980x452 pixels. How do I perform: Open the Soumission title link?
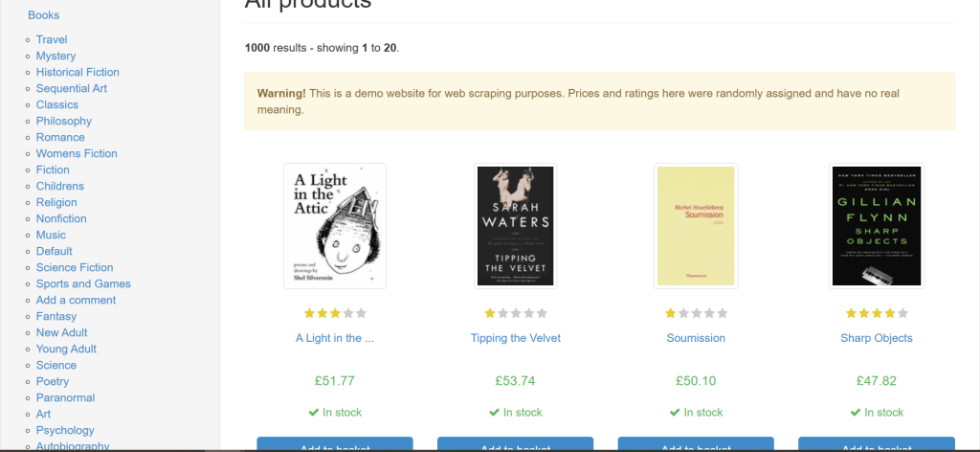click(696, 338)
